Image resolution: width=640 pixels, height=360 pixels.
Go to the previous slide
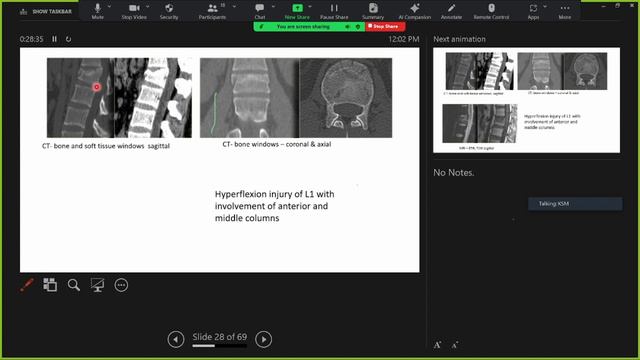(x=176, y=339)
